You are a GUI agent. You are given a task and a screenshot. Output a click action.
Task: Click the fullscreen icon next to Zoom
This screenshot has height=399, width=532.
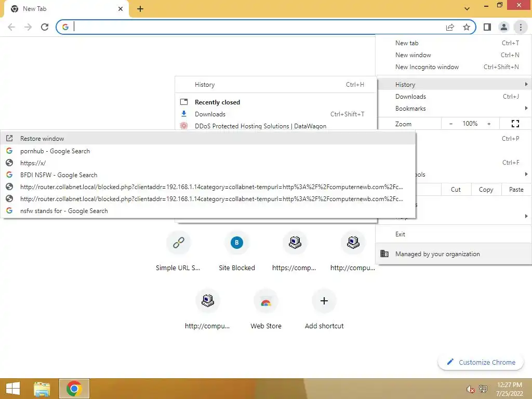[515, 124]
